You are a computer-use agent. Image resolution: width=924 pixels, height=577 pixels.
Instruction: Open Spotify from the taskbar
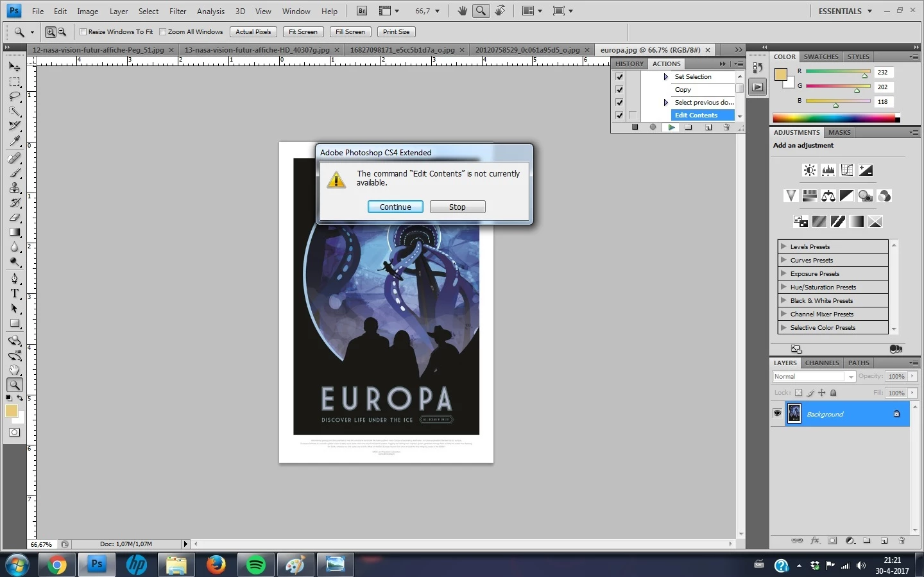pos(256,565)
